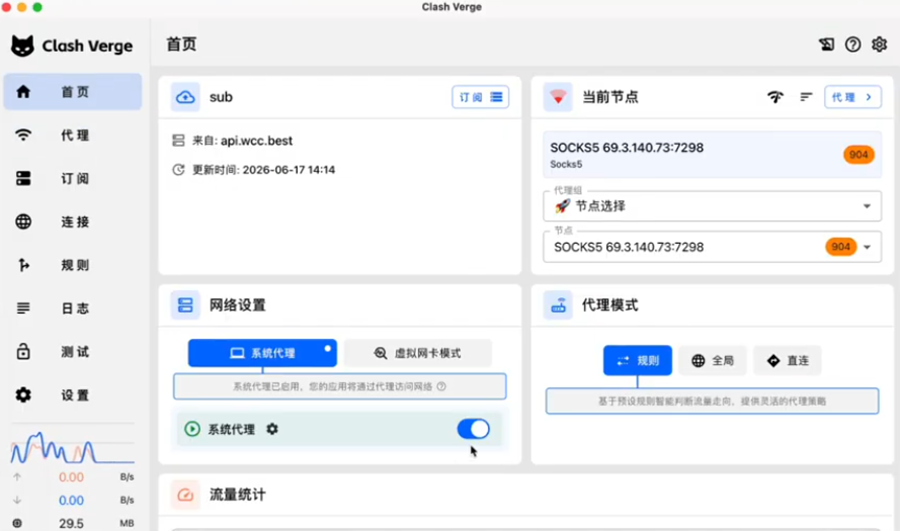Open the 连接 connections page in sidebar
This screenshot has height=531, width=900.
[72, 222]
